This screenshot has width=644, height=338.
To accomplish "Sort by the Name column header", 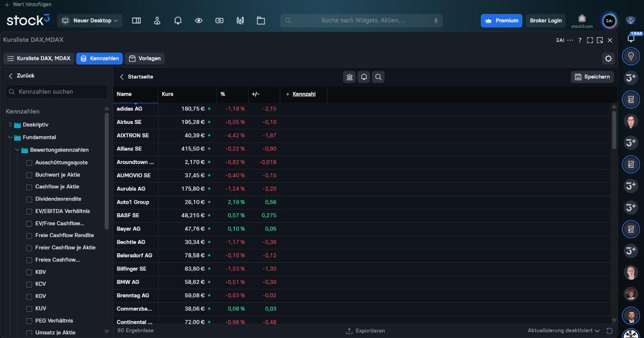I will (135, 94).
